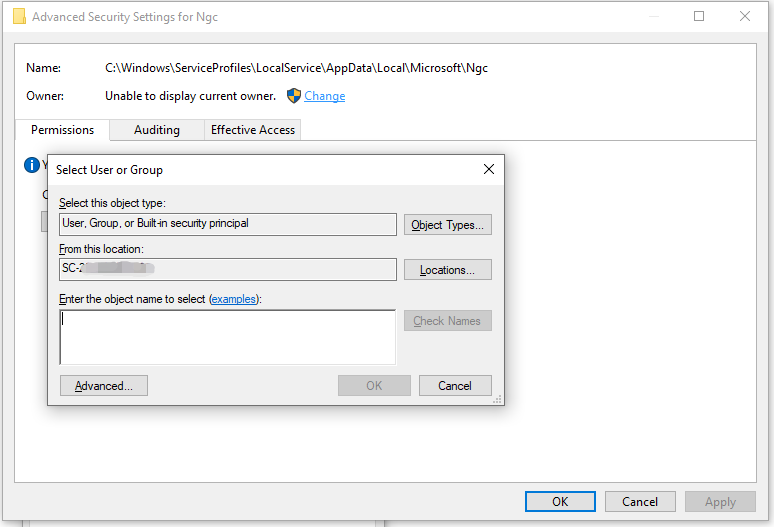Screen dimensions: 774x527
Task: Cancel the Select User or Group dialog
Action: tap(455, 385)
